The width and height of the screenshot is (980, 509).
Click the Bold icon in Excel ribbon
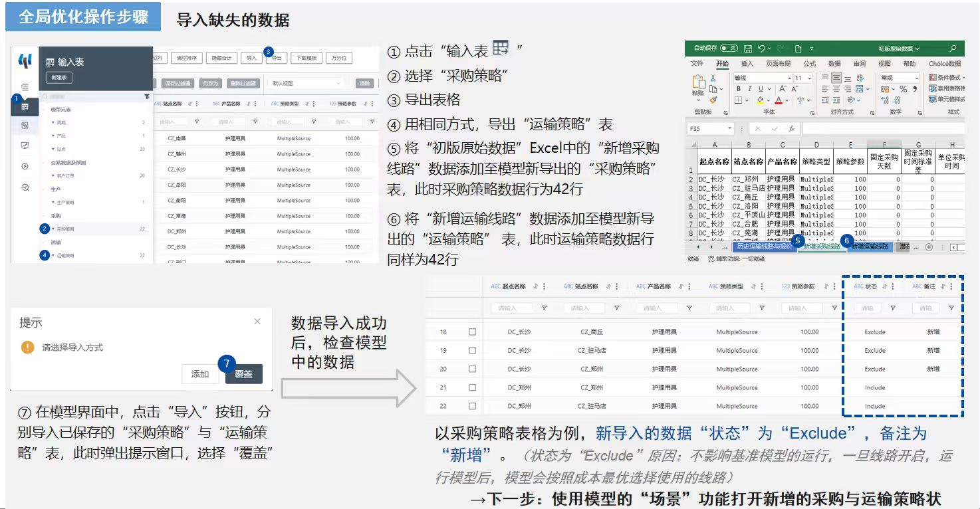(738, 89)
